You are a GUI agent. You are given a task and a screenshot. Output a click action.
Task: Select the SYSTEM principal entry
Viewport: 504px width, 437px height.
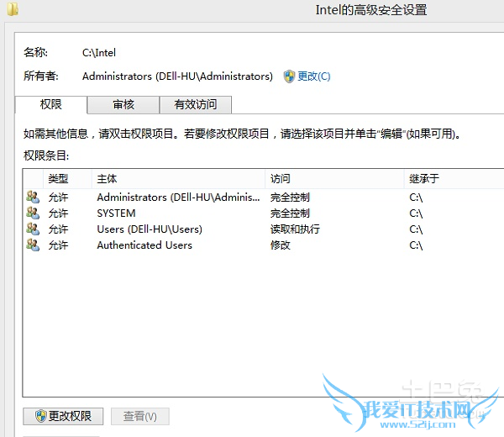coord(117,213)
